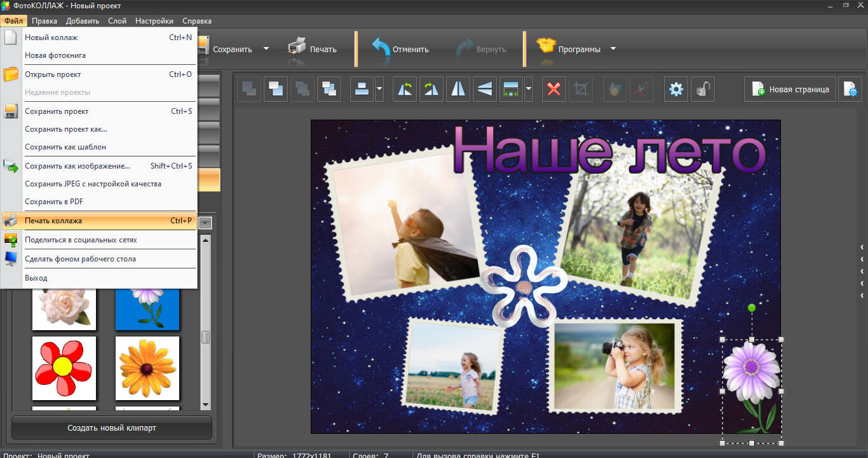The height and width of the screenshot is (458, 868).
Task: Open the blue gear object settings
Action: pos(676,89)
